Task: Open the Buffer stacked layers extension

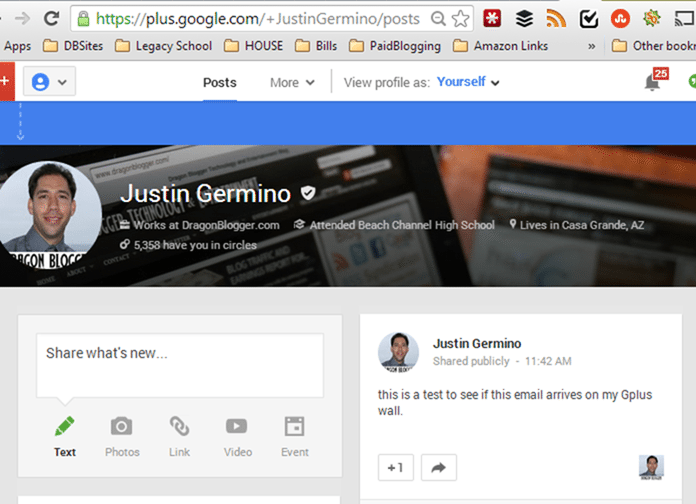Action: click(524, 19)
